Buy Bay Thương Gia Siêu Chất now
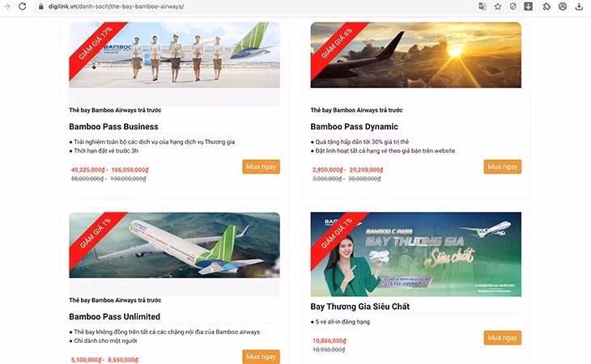This screenshot has width=591, height=364. tap(503, 337)
